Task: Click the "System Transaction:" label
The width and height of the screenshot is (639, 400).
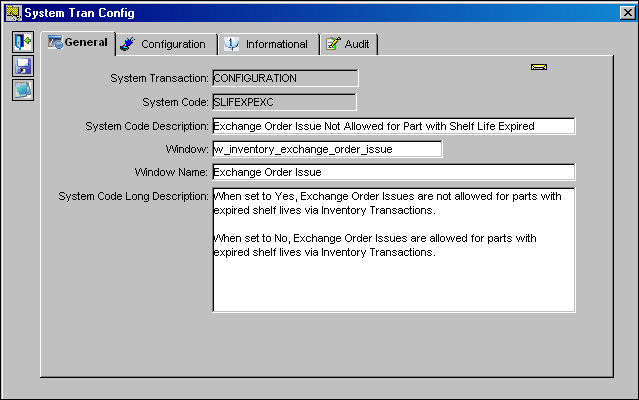Action: click(159, 78)
